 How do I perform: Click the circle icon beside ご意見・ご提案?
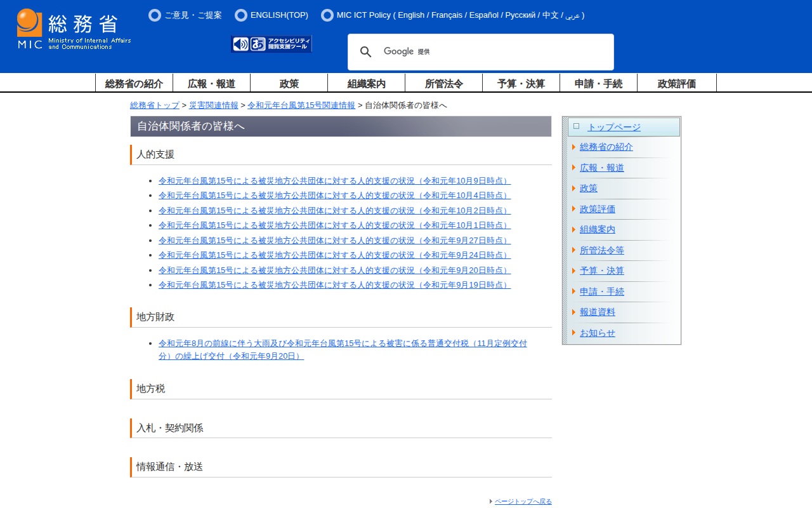click(x=155, y=15)
